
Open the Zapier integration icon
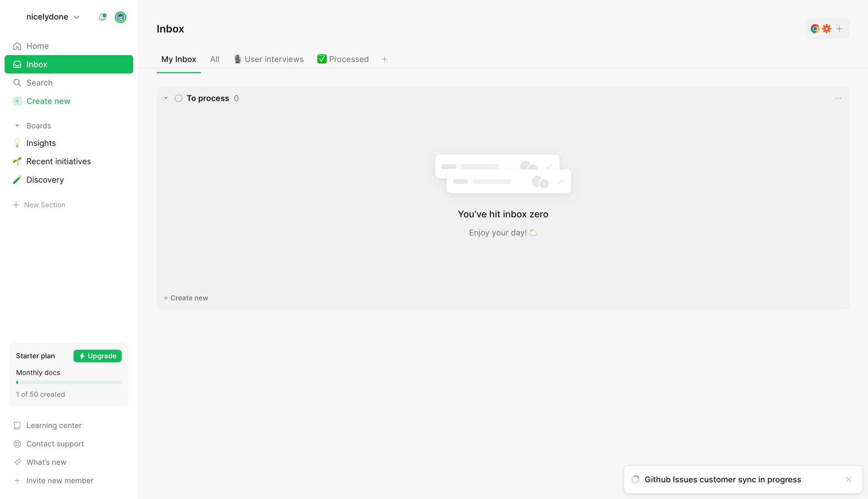[827, 29]
